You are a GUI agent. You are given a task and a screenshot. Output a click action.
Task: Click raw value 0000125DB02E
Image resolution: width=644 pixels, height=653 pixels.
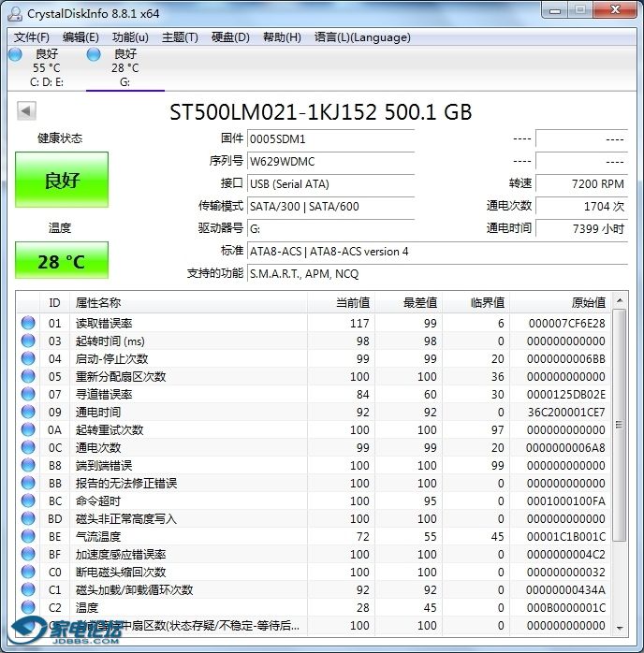(566, 395)
